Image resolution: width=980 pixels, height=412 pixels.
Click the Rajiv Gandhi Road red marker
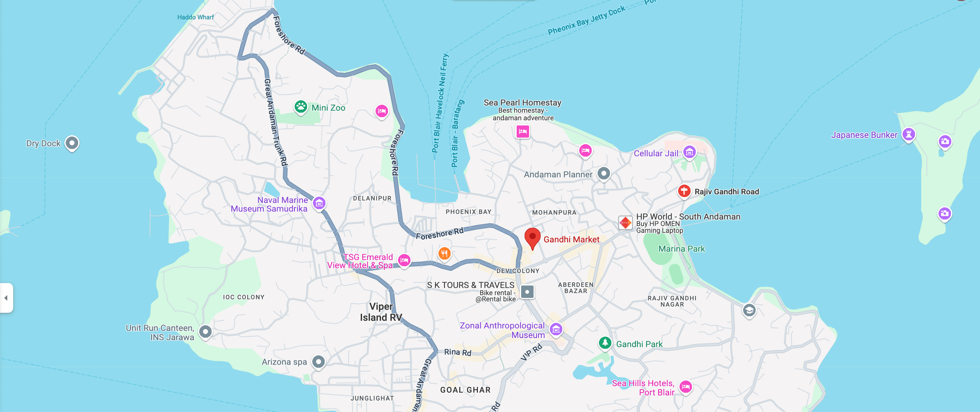click(684, 191)
